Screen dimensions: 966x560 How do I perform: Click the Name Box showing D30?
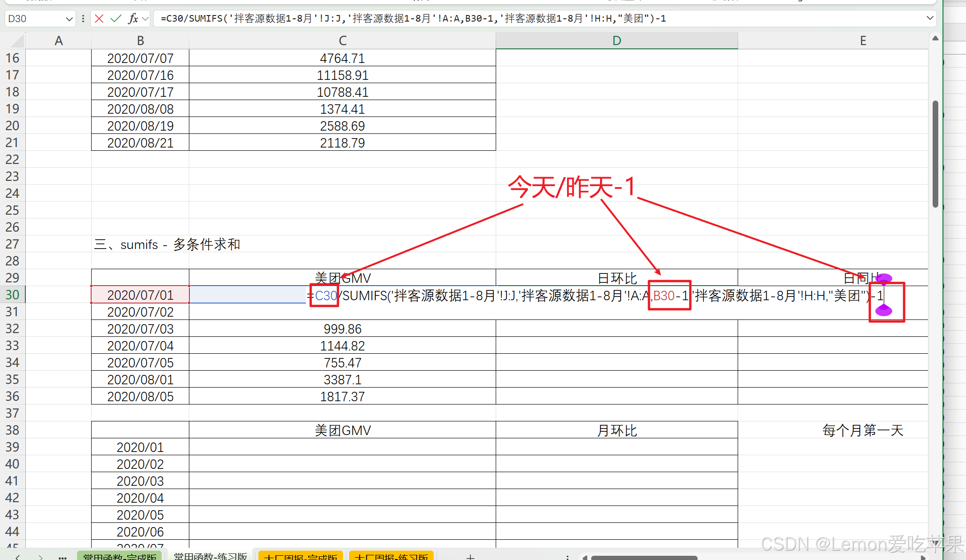(35, 19)
